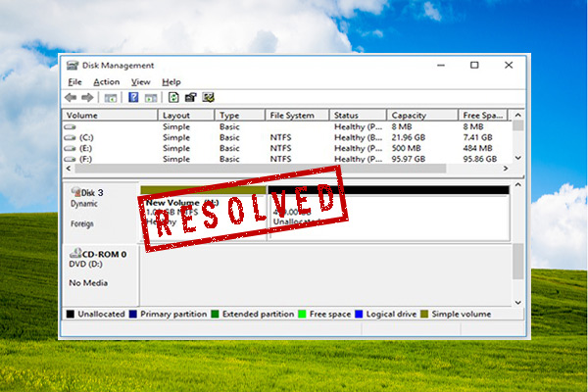Click disk pane scroll down arrow
Viewport: 588px width, 392px height.
[517, 303]
